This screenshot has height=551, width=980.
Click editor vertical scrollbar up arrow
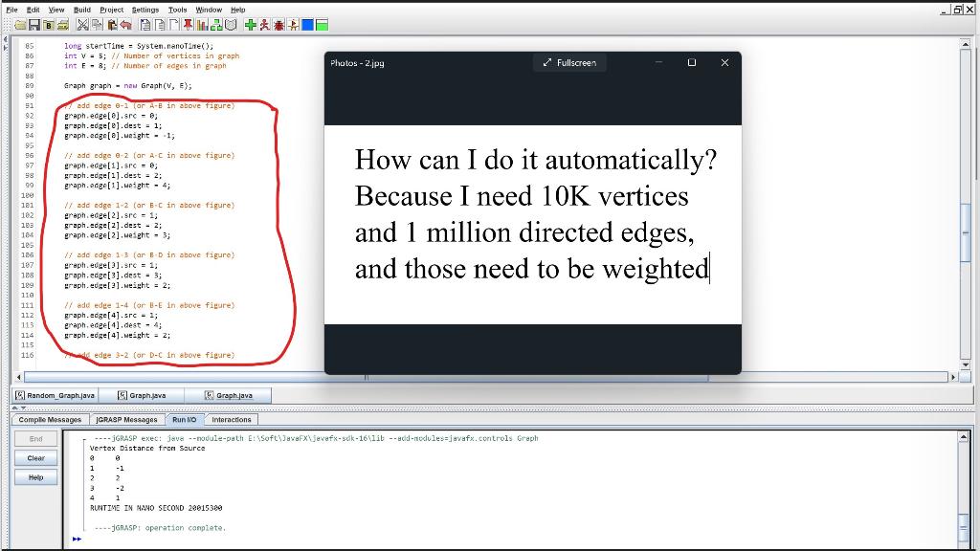pyautogui.click(x=966, y=44)
